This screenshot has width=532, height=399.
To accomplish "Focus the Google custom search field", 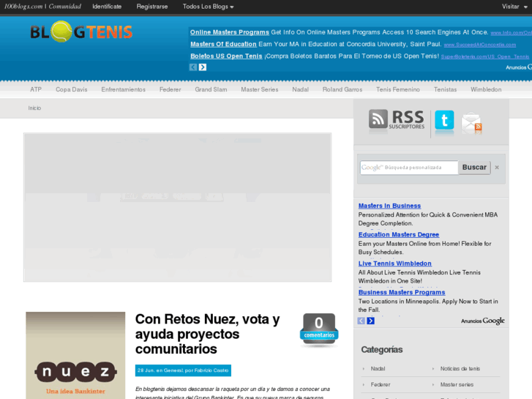I will 409,168.
